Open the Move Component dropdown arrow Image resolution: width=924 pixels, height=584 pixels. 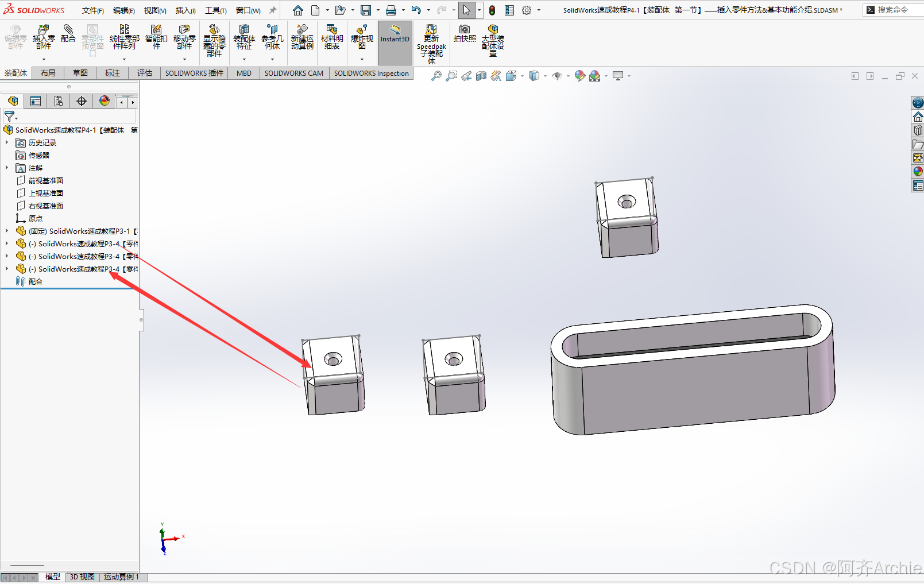(184, 59)
